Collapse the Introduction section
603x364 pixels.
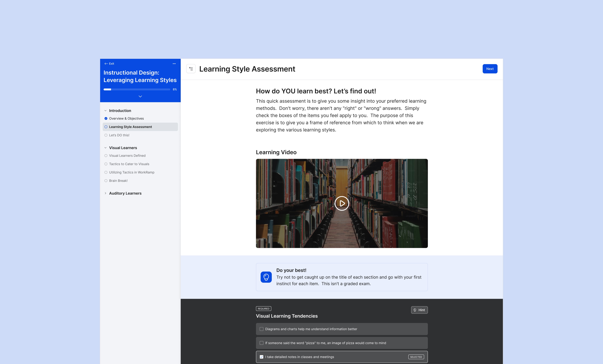(105, 110)
